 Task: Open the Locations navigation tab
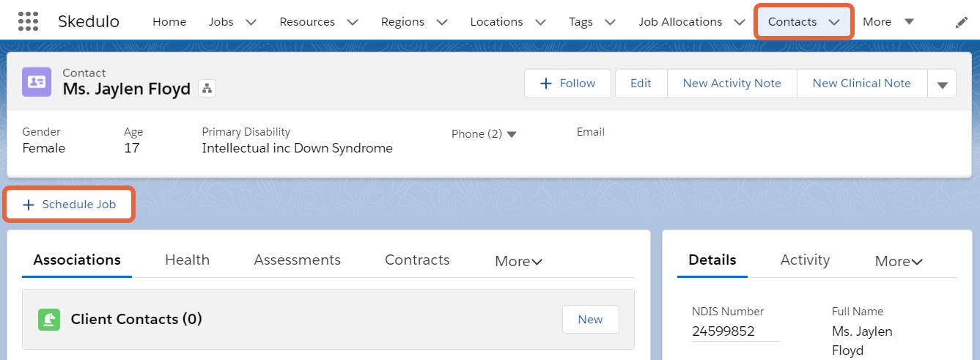point(496,22)
